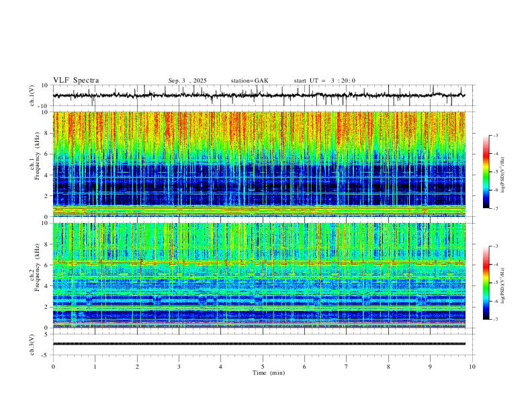Select the "start UT = 3 :20: 0" text
This screenshot has width=532, height=411.
click(324, 81)
